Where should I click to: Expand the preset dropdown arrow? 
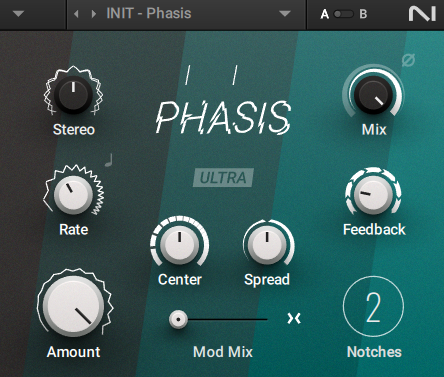tap(285, 14)
